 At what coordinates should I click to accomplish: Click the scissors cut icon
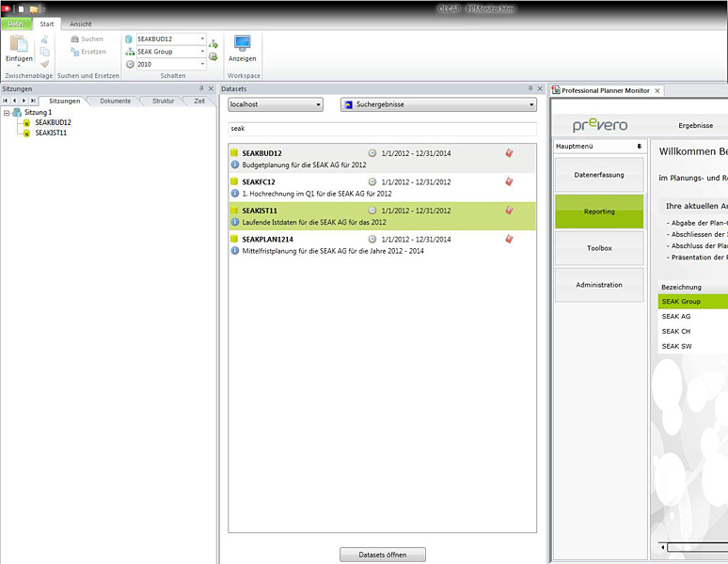[x=44, y=39]
